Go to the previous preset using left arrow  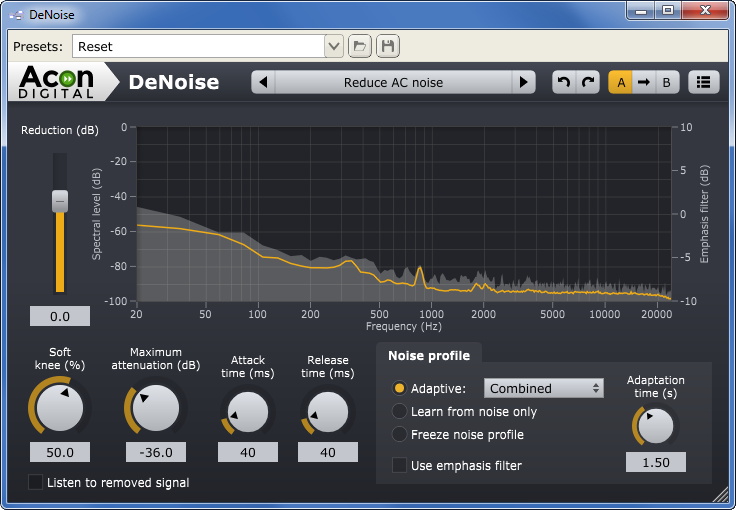(x=263, y=82)
